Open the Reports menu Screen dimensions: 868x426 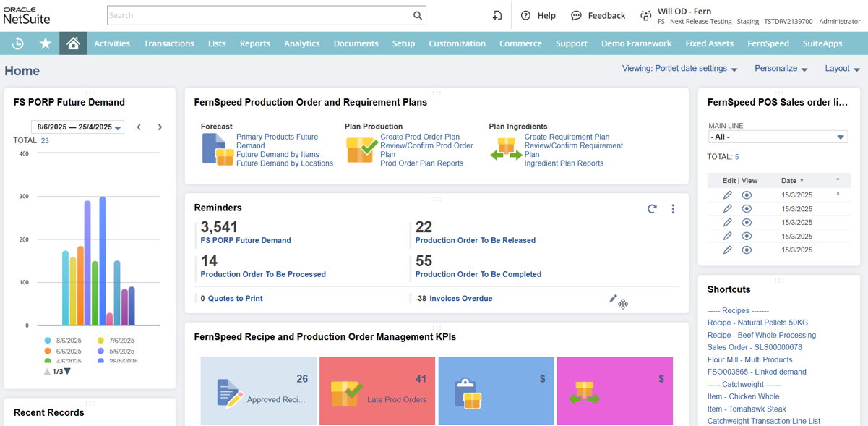tap(255, 43)
